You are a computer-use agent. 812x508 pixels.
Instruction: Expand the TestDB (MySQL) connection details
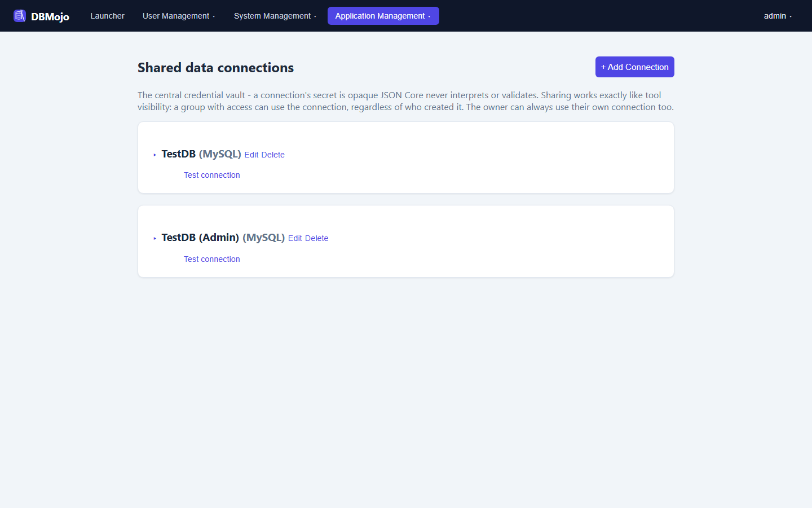point(155,155)
